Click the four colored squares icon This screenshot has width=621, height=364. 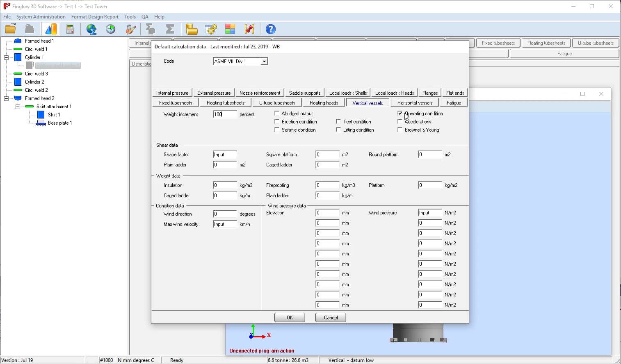tap(230, 29)
